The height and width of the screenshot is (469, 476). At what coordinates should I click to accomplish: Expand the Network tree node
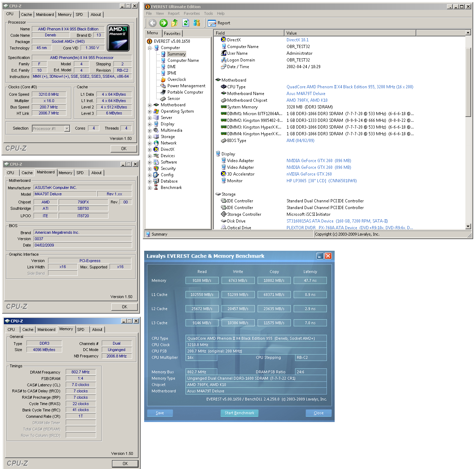pos(149,143)
